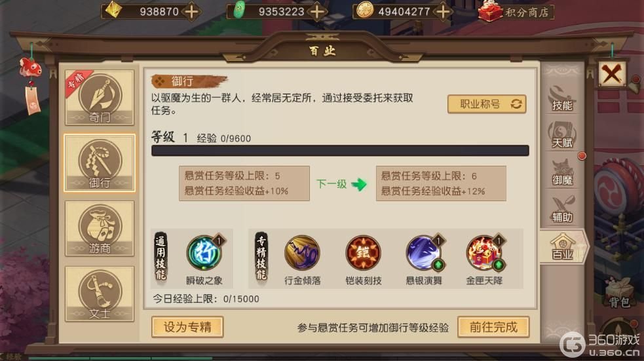Switch to the 天赋 side tab
Image resolution: width=644 pixels, height=361 pixels.
[562, 135]
